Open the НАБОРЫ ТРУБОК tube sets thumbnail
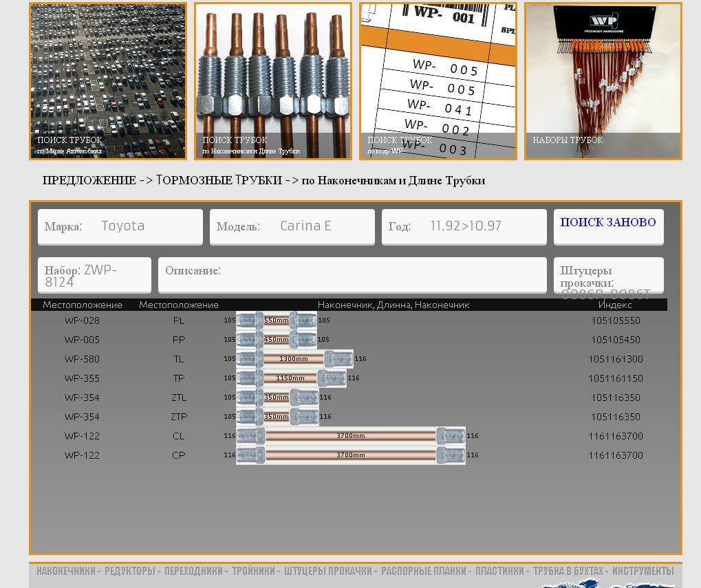 click(603, 81)
